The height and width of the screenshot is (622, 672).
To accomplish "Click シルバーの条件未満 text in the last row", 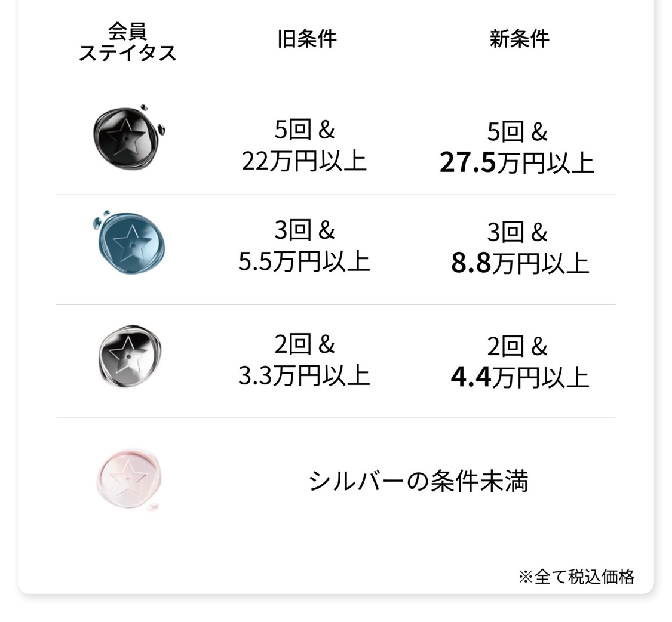I will pos(418,481).
